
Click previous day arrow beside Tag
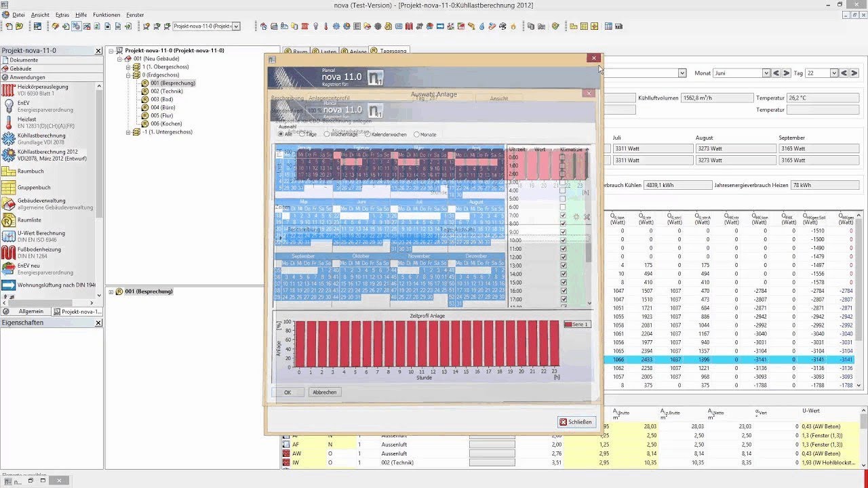[x=844, y=73]
